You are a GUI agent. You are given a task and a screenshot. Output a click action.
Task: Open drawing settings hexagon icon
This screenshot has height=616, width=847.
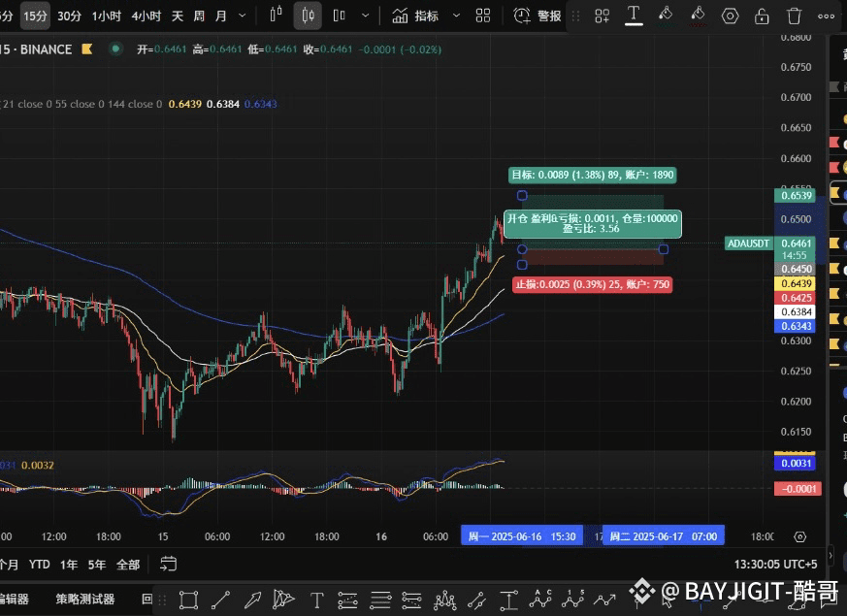pos(730,16)
